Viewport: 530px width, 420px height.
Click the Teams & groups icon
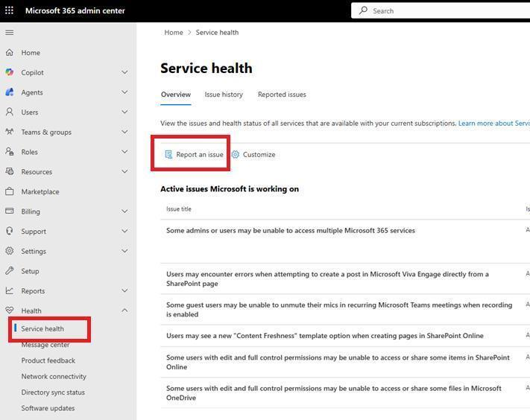(x=10, y=132)
